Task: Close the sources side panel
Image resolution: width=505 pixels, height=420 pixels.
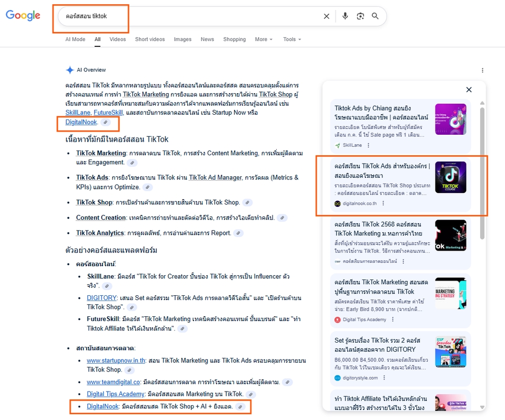Action: tap(469, 90)
